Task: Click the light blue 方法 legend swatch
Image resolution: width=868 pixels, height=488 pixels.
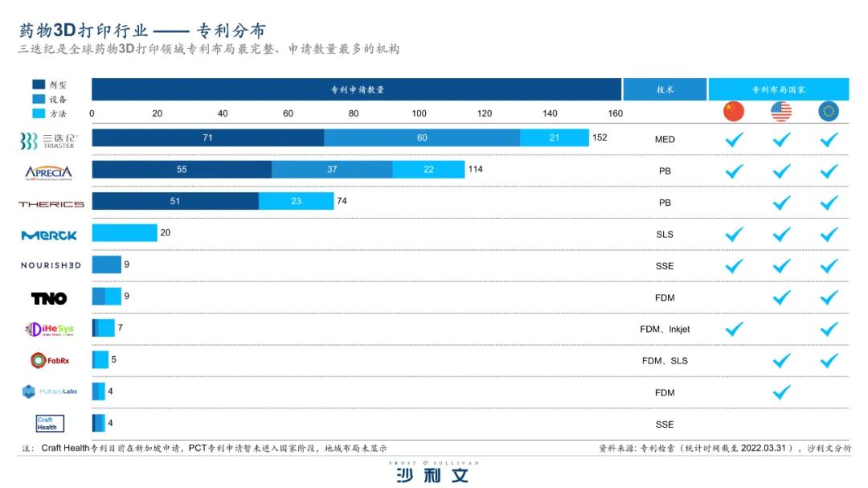Action: point(39,113)
